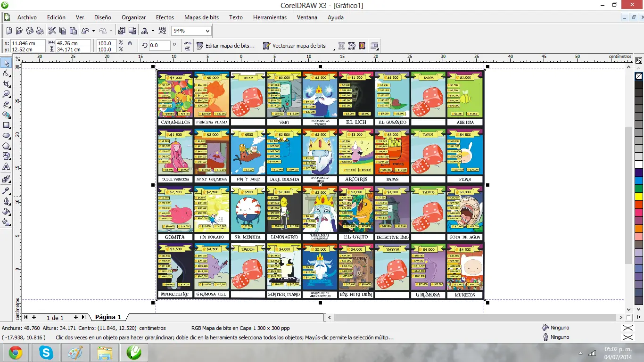Image resolution: width=644 pixels, height=362 pixels.
Task: Go to the first page button
Action: point(26,317)
